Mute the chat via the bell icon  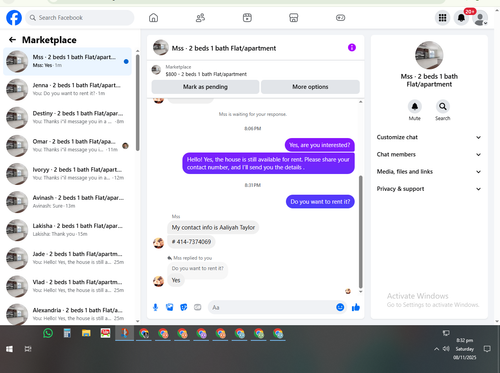click(415, 107)
